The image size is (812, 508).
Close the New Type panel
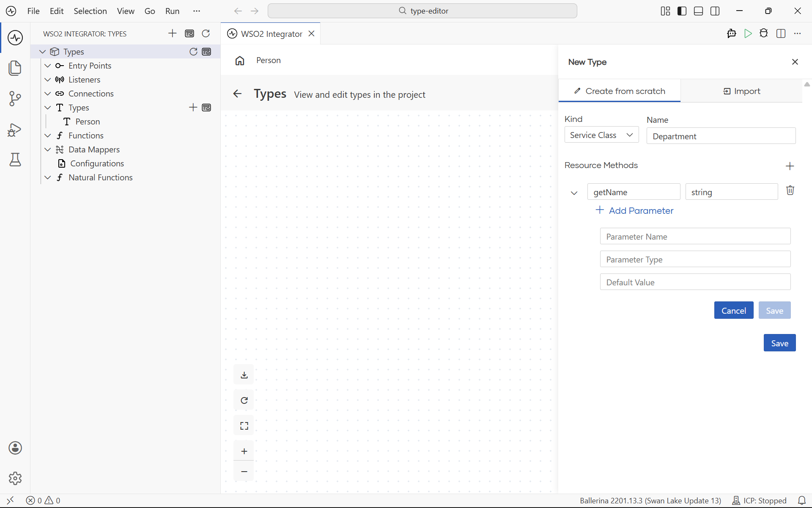[x=795, y=62]
